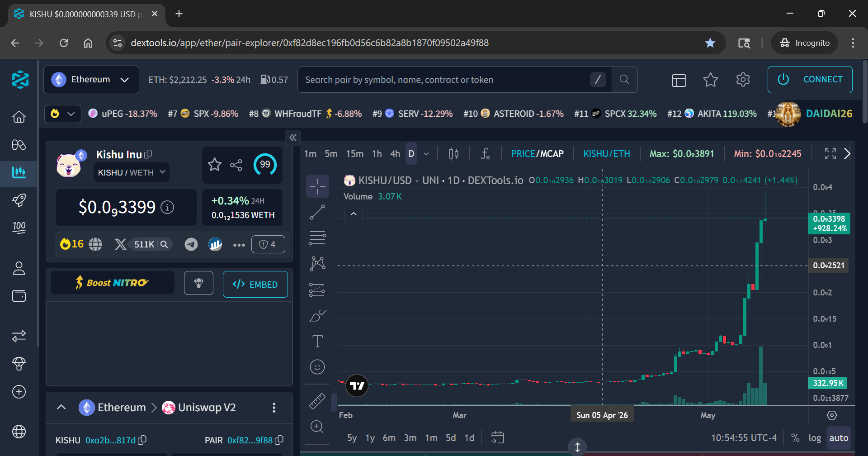Open the rocket launch sidebar icon
The height and width of the screenshot is (456, 868).
click(x=19, y=200)
